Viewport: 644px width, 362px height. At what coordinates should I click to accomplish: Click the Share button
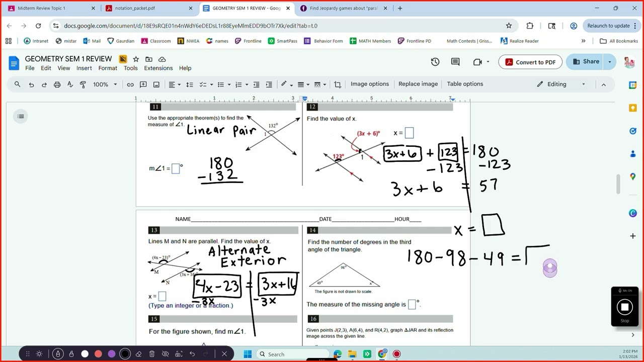[585, 62]
